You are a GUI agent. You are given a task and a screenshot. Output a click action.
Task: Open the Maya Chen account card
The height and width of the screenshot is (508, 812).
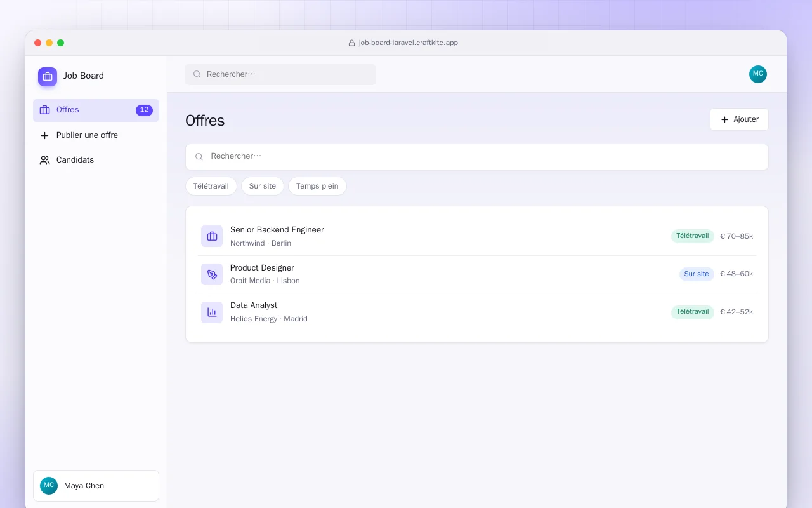[x=96, y=486]
